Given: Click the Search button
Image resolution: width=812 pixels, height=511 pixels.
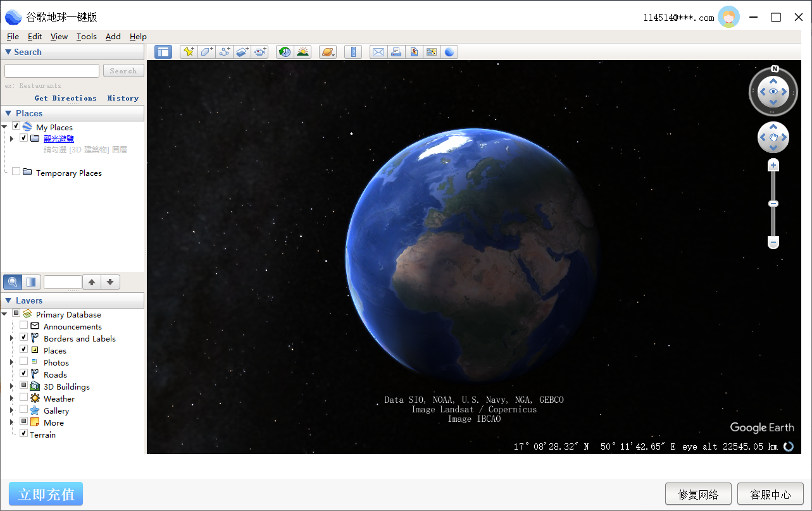Looking at the screenshot, I should 123,71.
